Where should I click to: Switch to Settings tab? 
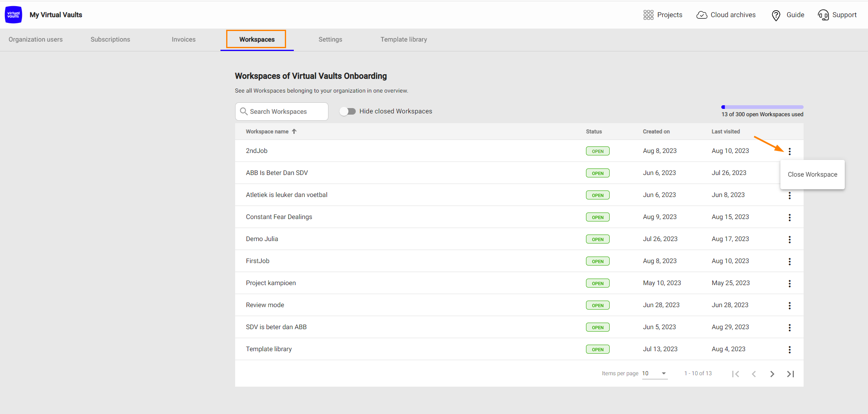click(330, 40)
